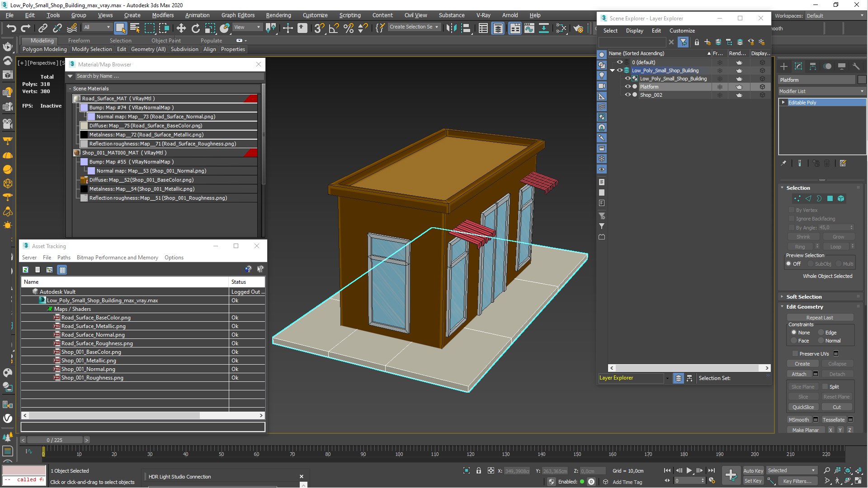Click the Mirror tool icon
Image resolution: width=868 pixels, height=488 pixels.
(451, 28)
